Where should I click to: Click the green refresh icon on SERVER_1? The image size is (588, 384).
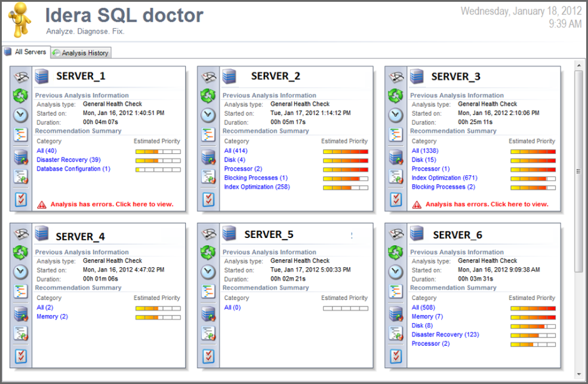click(x=21, y=95)
